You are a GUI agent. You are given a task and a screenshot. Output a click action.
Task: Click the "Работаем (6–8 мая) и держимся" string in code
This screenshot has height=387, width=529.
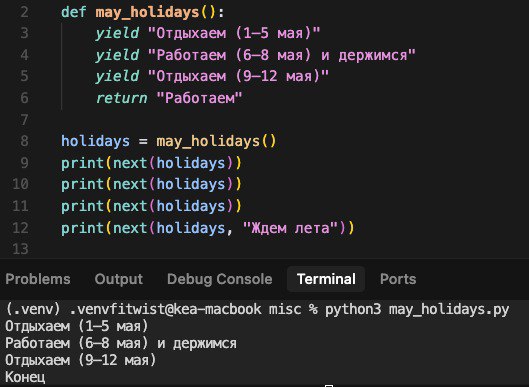[282, 55]
